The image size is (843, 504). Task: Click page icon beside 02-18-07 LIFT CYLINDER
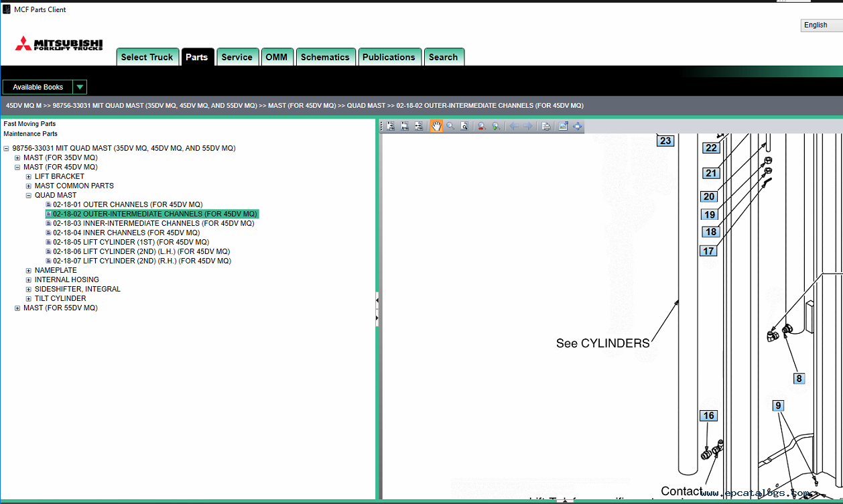pyautogui.click(x=48, y=261)
